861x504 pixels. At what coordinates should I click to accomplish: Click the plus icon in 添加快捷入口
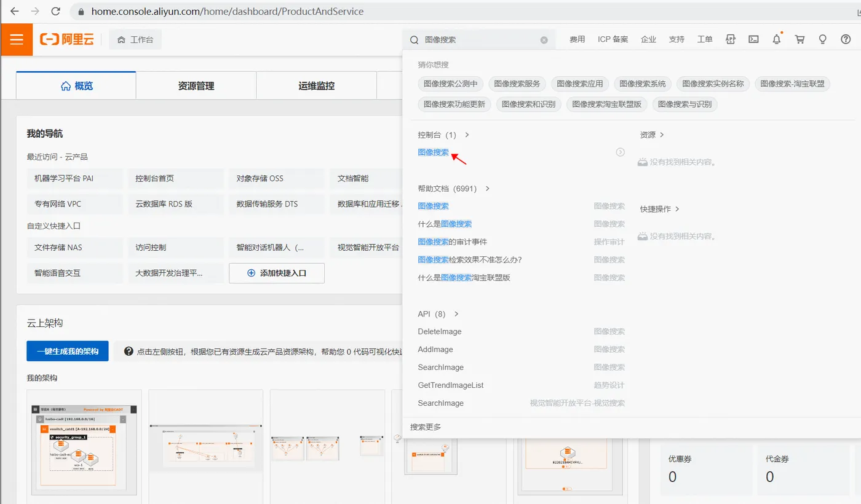251,273
